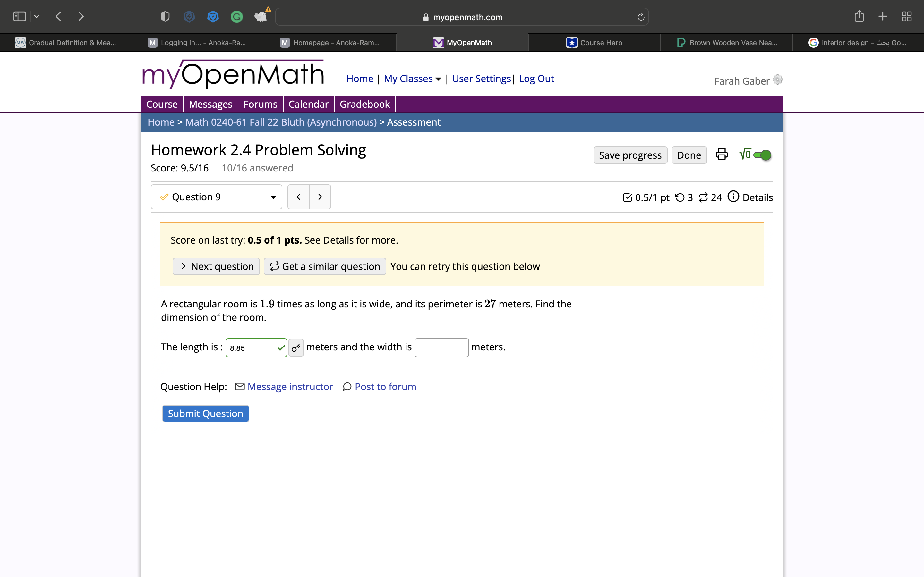Click the user settings gear icon
The width and height of the screenshot is (924, 577).
click(777, 80)
